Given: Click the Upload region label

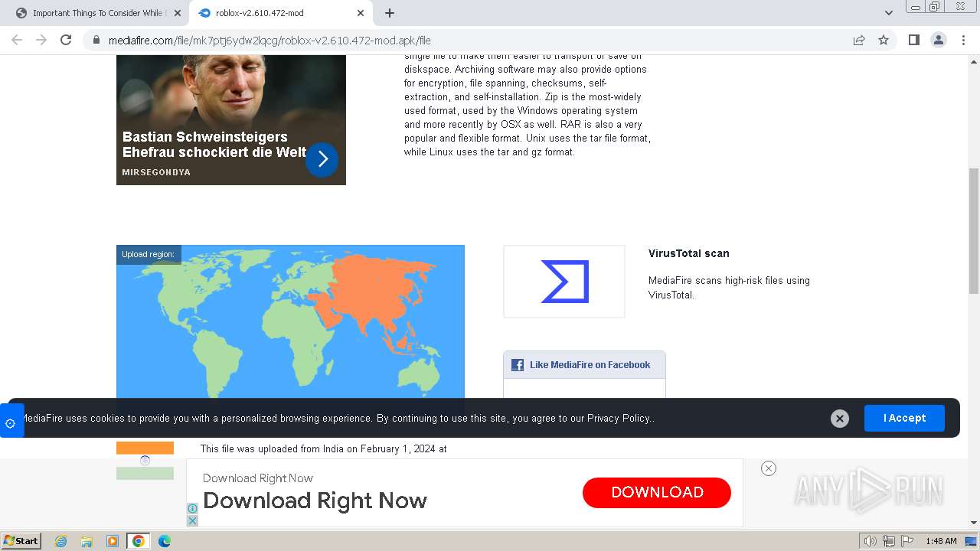Looking at the screenshot, I should [148, 254].
